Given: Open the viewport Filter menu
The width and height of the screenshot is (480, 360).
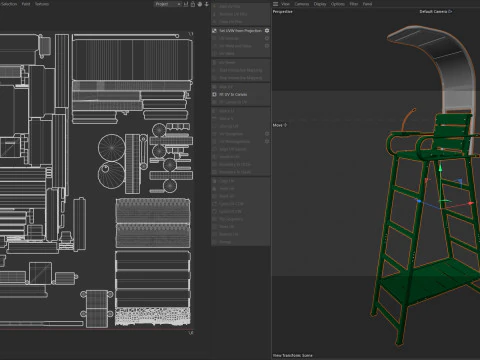Looking at the screenshot, I should coord(354,4).
